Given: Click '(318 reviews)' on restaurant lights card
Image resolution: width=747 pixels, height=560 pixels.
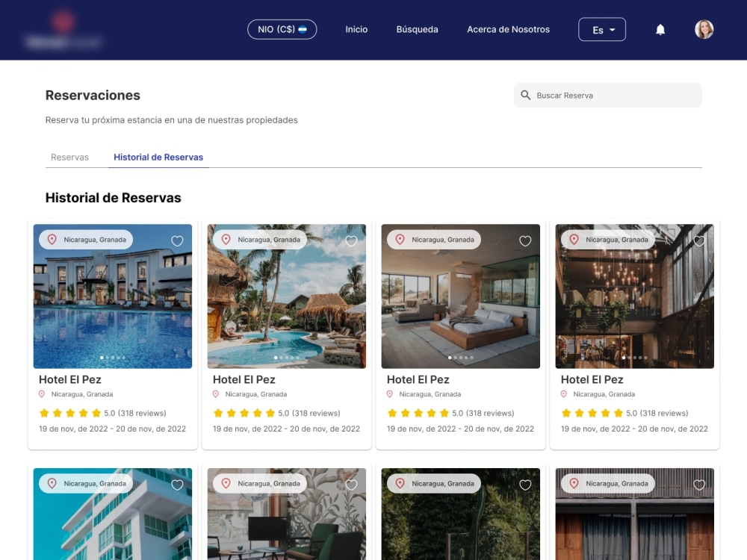Looking at the screenshot, I should pyautogui.click(x=663, y=414).
